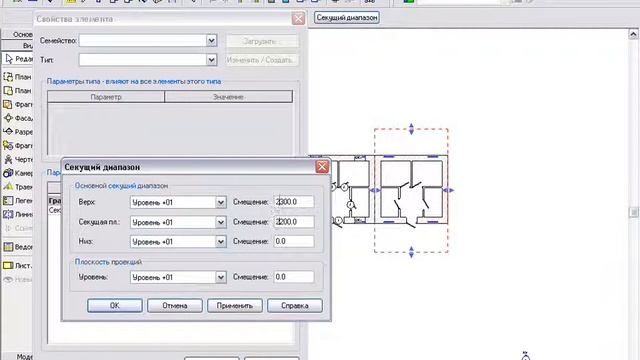
Task: Click the right crop region arrow handle
Action: [x=449, y=190]
